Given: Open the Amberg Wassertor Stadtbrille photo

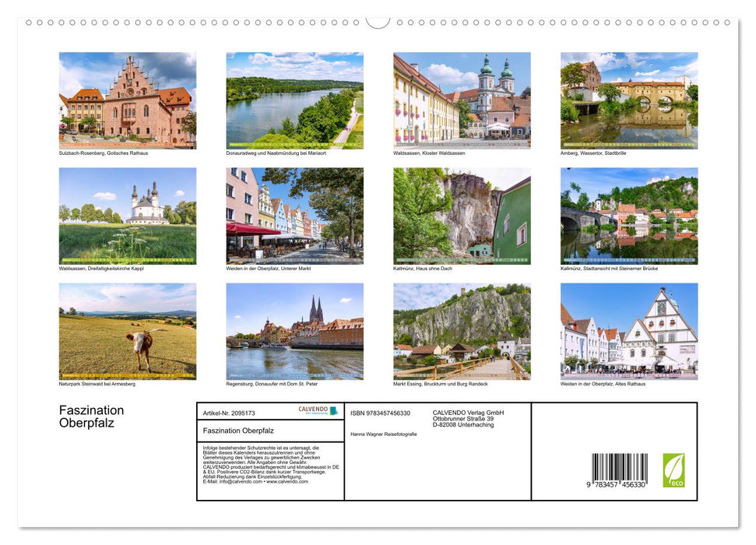Looking at the screenshot, I should pyautogui.click(x=628, y=100).
